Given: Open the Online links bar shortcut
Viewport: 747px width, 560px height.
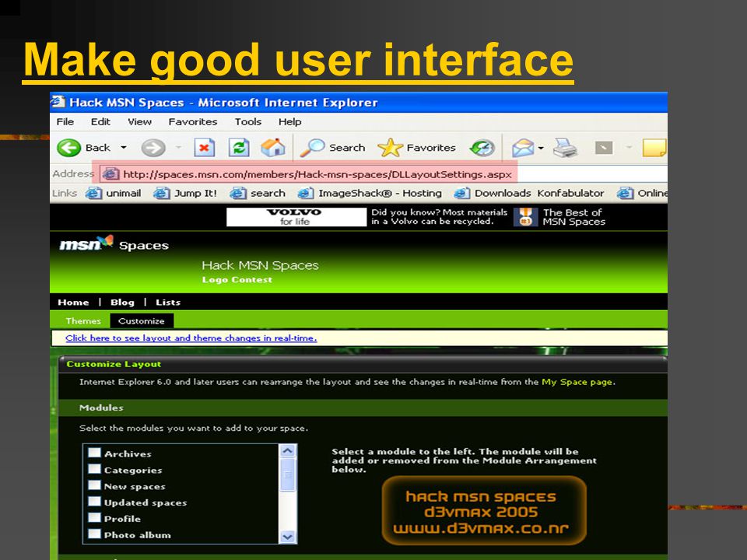Looking at the screenshot, I should coord(642,194).
